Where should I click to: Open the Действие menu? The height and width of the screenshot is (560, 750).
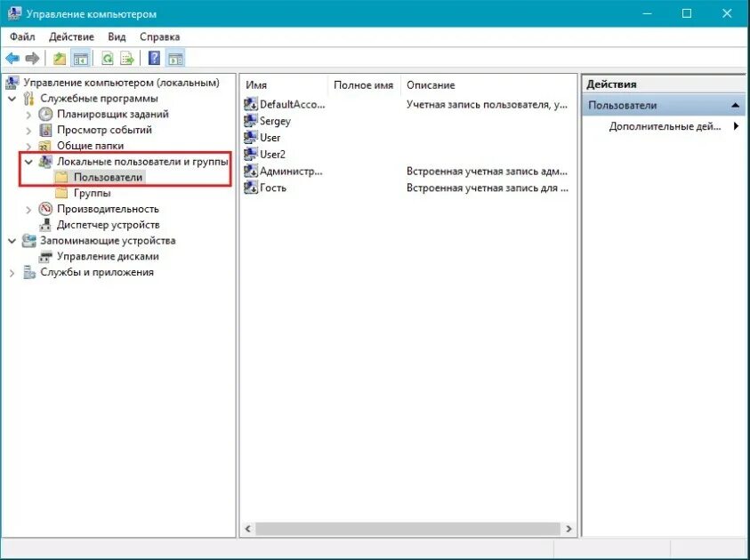point(71,36)
